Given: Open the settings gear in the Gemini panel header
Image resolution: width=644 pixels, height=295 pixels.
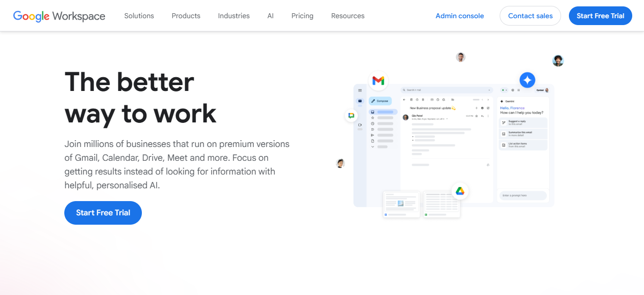Looking at the screenshot, I should pyautogui.click(x=512, y=90).
